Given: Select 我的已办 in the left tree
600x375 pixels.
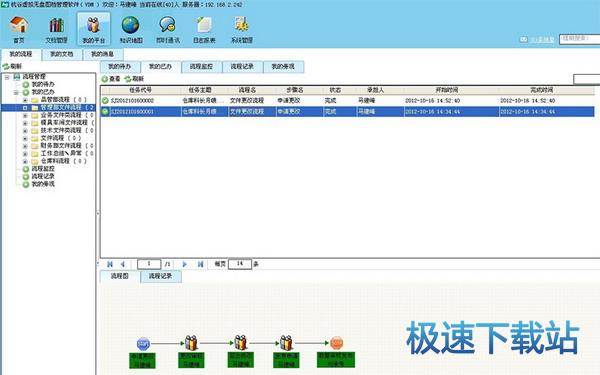Looking at the screenshot, I should (43, 92).
